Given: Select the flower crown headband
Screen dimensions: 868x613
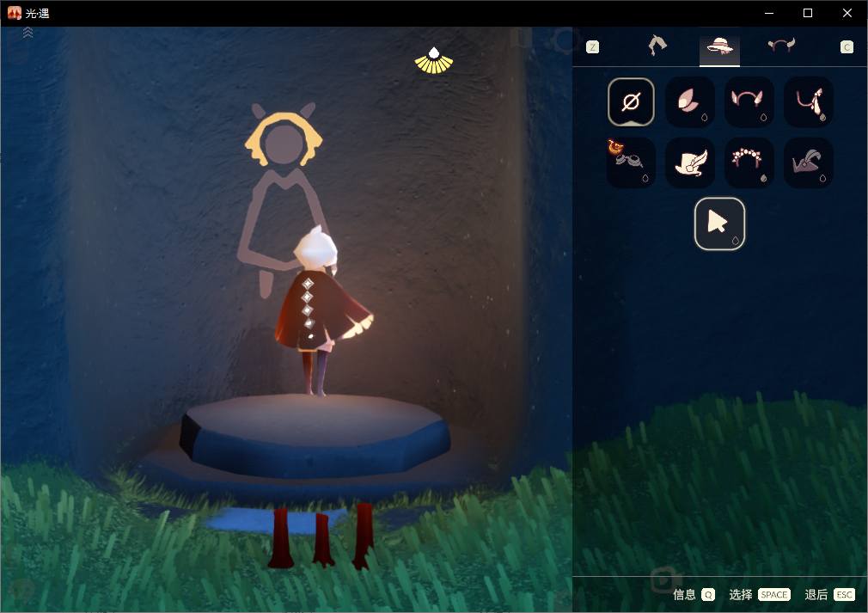Looking at the screenshot, I should click(x=749, y=162).
